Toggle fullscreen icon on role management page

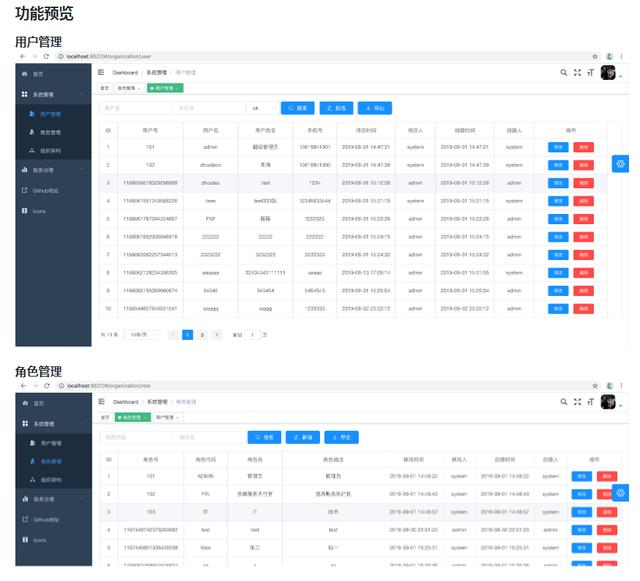577,402
